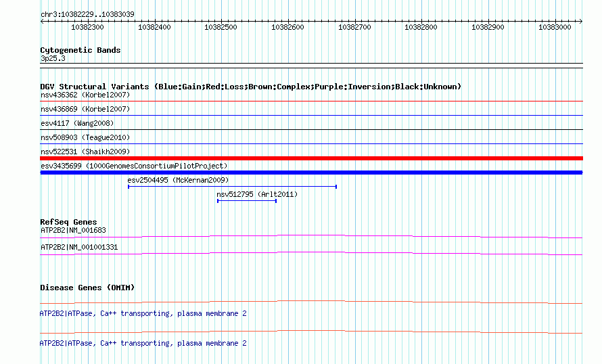The height and width of the screenshot is (364, 602).
Task: Click the thin blue line under nsv436869
Action: coord(311,115)
